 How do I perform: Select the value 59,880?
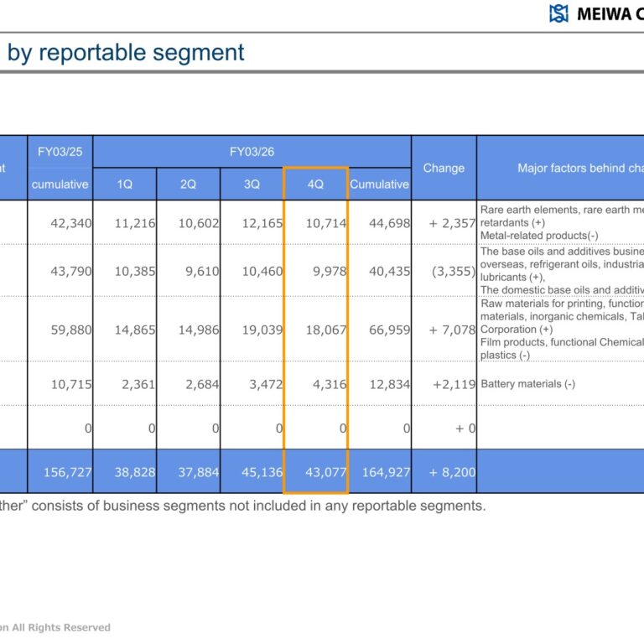coord(71,330)
